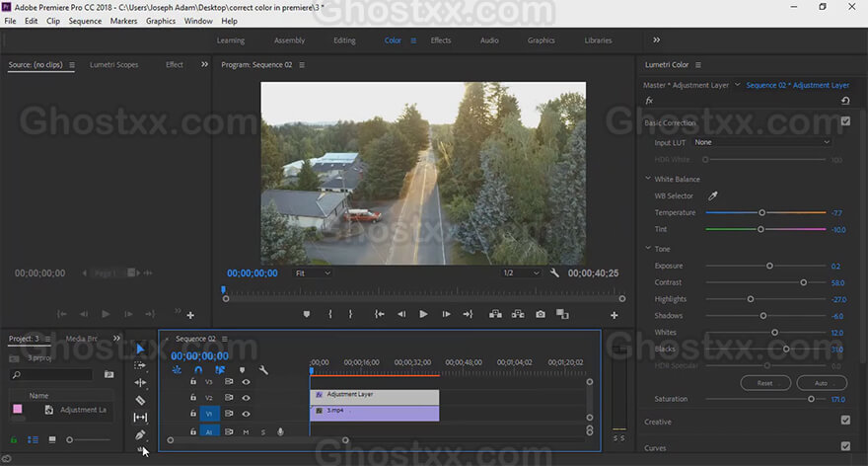This screenshot has height=466, width=868.
Task: Select the Adjustment Layer timeline clip
Action: click(374, 397)
